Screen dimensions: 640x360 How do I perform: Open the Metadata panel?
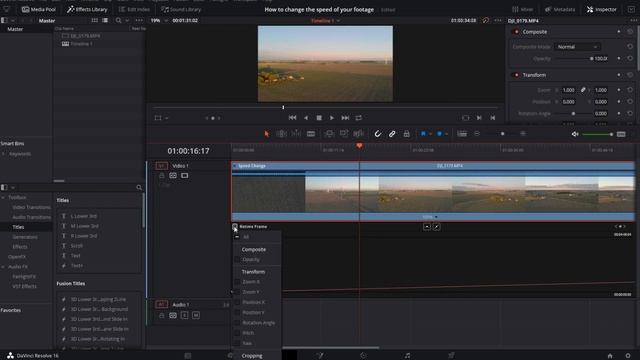coord(560,9)
